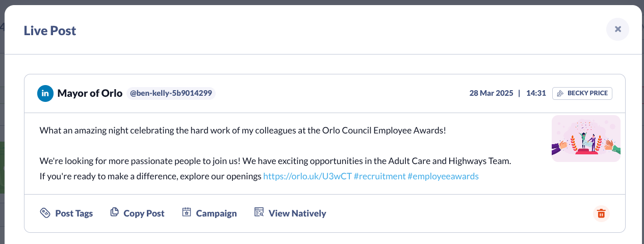The height and width of the screenshot is (244, 644).
Task: Click the View Natively icon button
Action: tap(259, 212)
